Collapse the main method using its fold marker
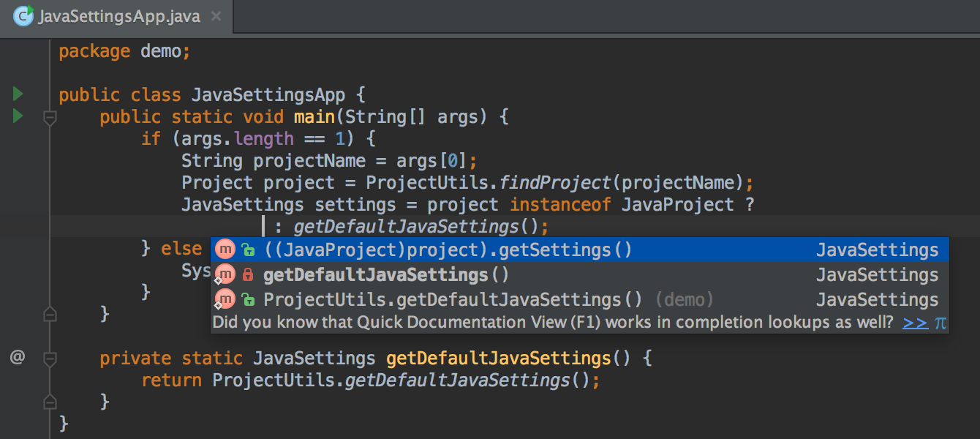The width and height of the screenshot is (980, 439). click(49, 117)
